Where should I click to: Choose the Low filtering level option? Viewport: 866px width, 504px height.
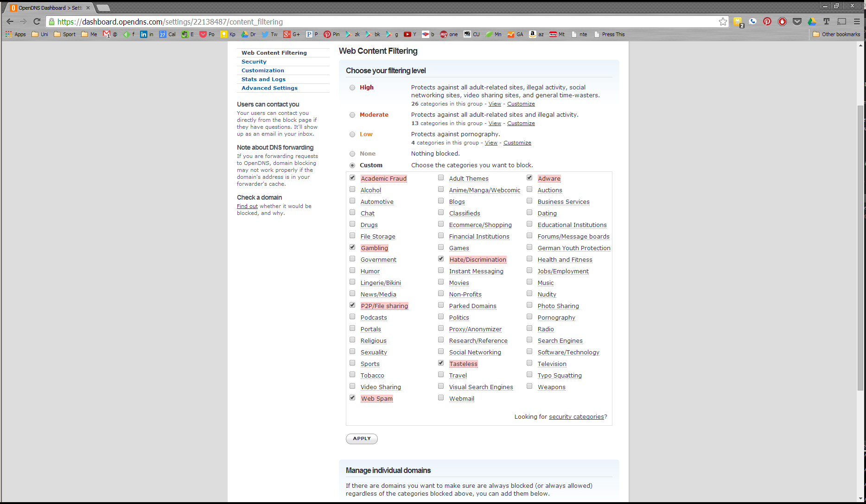click(352, 134)
